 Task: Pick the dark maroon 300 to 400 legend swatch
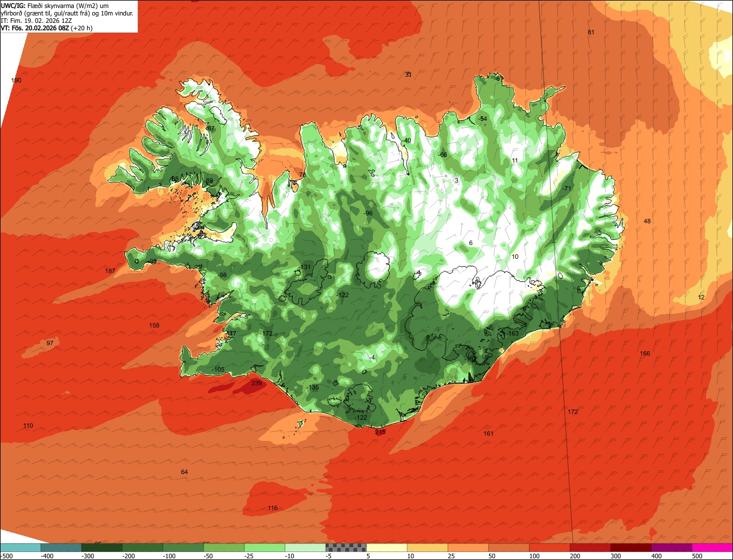630,547
